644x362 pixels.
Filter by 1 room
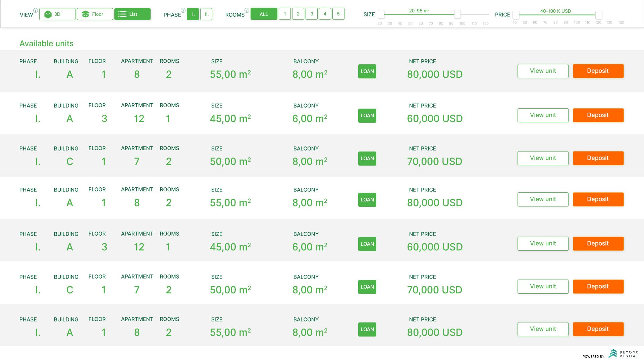[285, 14]
